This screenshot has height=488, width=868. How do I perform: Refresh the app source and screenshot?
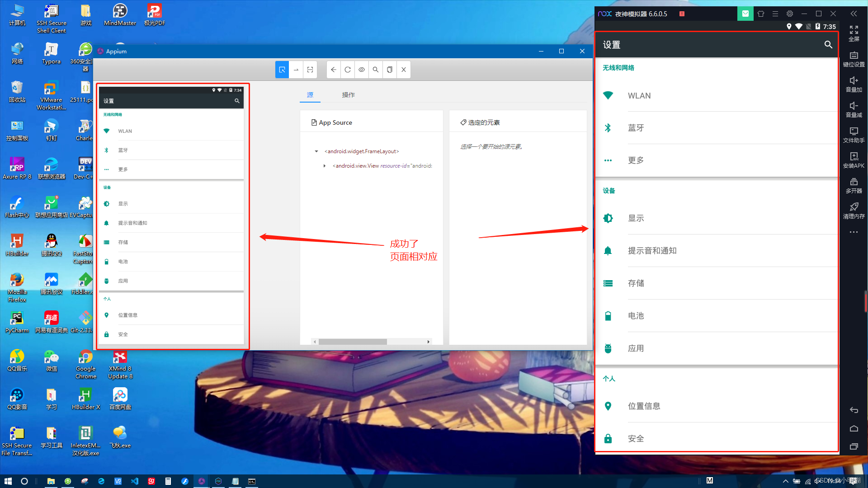[x=348, y=70]
